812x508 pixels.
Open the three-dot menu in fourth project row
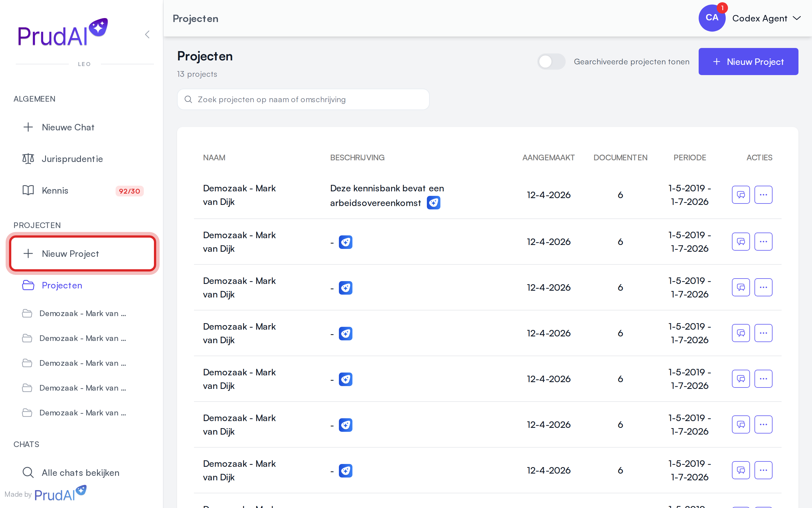(x=763, y=333)
